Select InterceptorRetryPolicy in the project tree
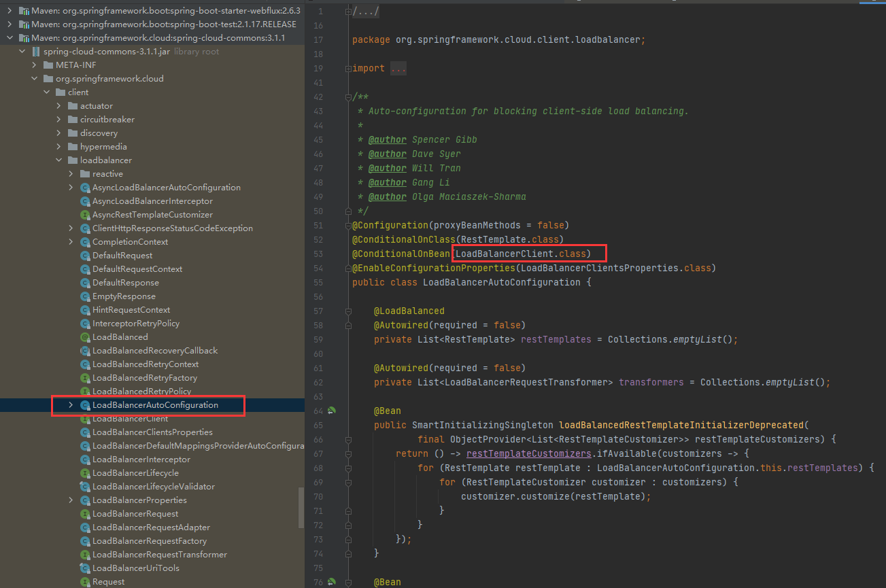 136,324
